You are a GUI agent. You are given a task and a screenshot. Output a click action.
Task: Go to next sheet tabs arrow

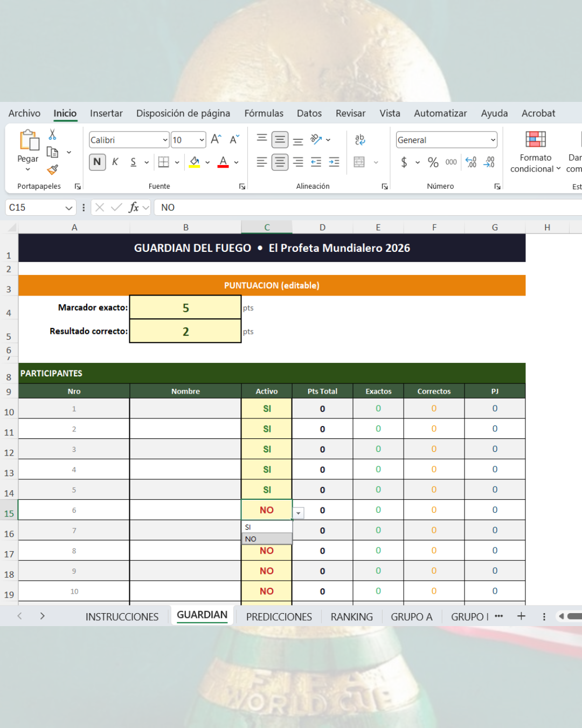click(42, 616)
